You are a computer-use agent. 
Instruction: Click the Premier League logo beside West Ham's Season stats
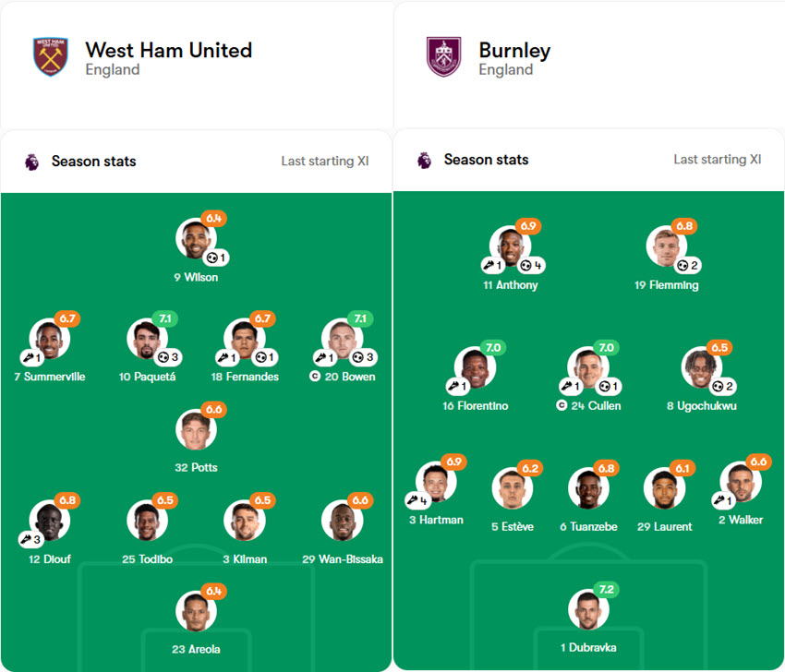[x=30, y=161]
